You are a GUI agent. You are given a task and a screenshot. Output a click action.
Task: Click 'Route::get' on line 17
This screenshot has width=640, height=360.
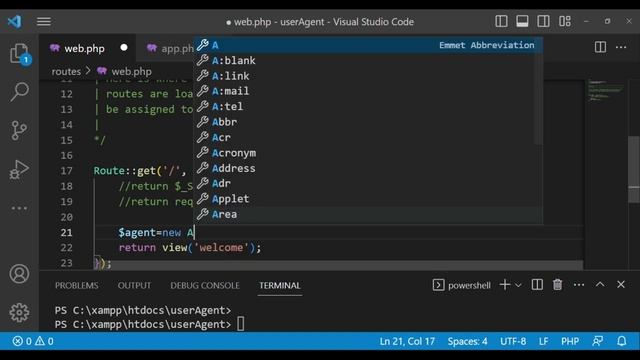(124, 171)
